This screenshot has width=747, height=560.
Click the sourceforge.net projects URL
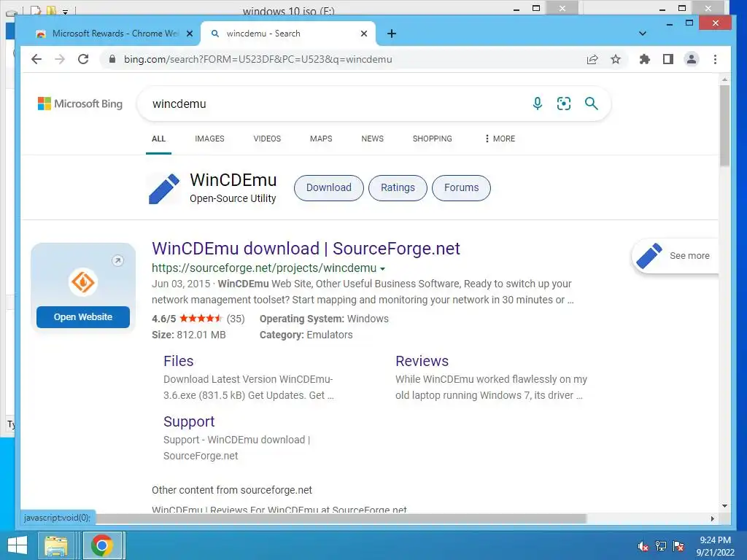[264, 268]
